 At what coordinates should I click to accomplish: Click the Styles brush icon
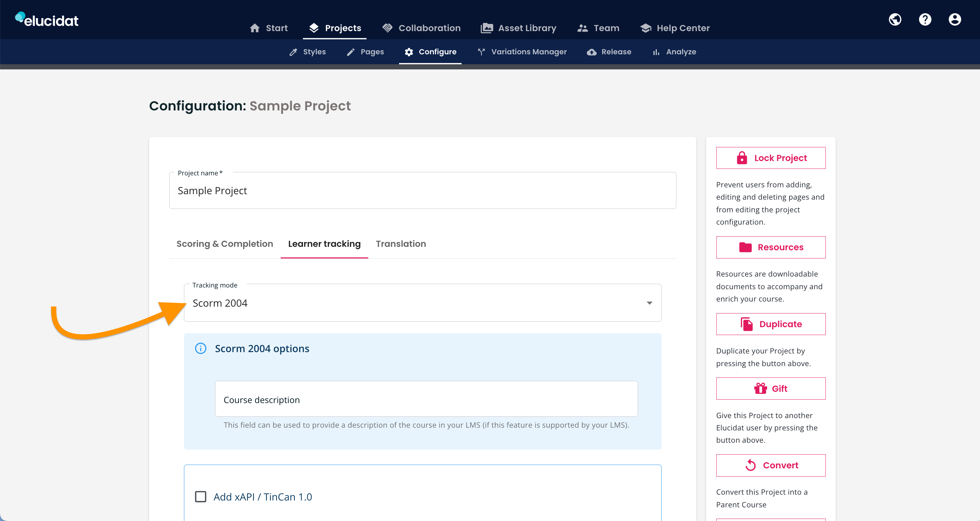[x=293, y=52]
